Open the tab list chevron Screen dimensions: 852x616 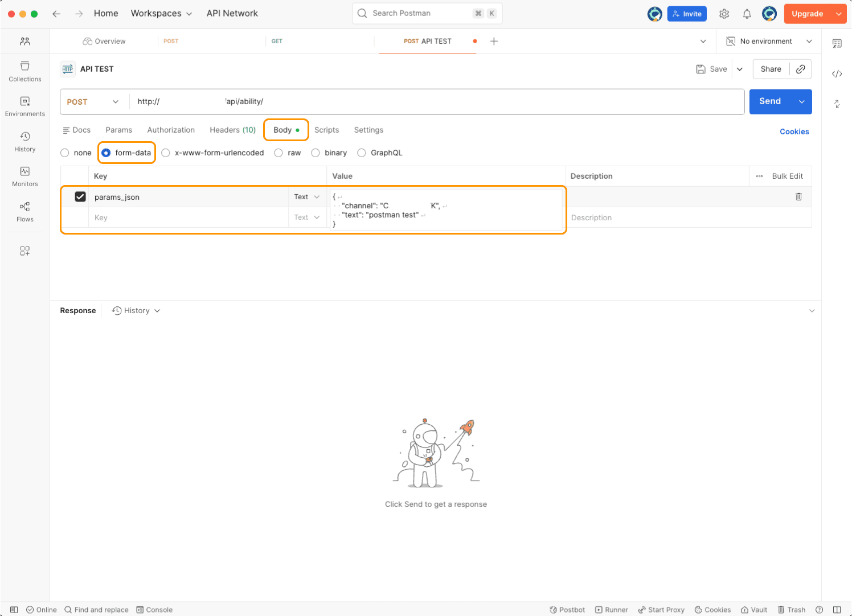pos(703,41)
